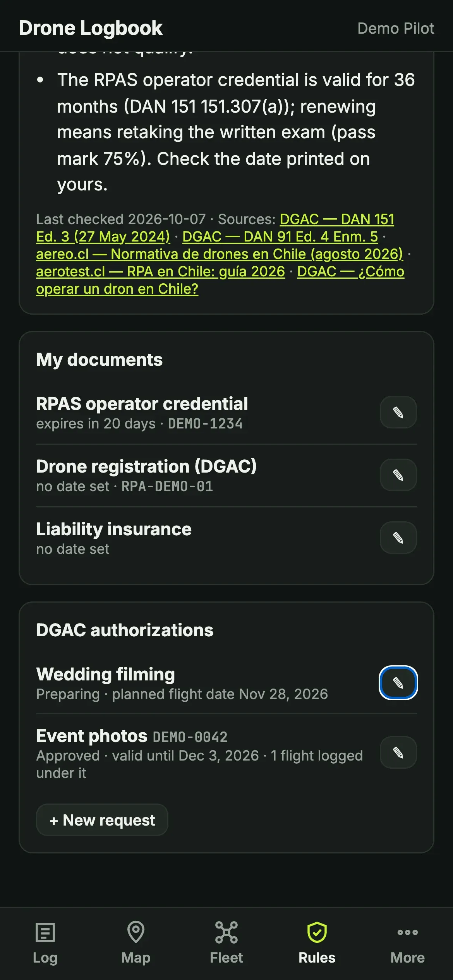Select the 'DEMO-0042' authorization code
The height and width of the screenshot is (980, 453).
(190, 737)
